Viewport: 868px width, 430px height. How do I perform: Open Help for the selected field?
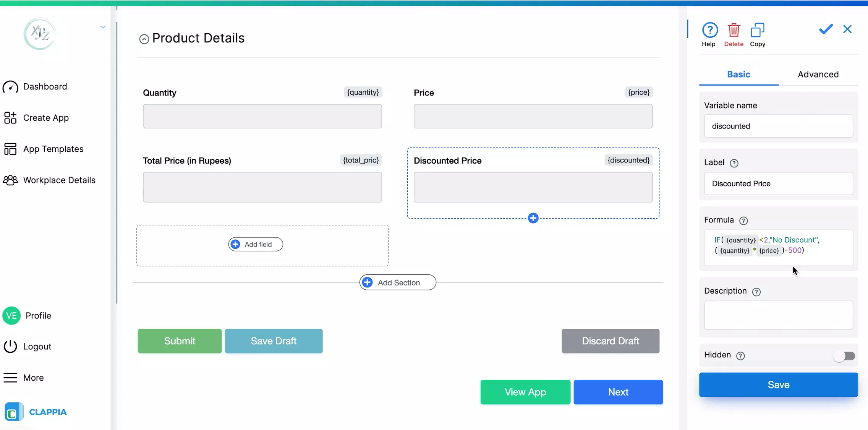709,34
